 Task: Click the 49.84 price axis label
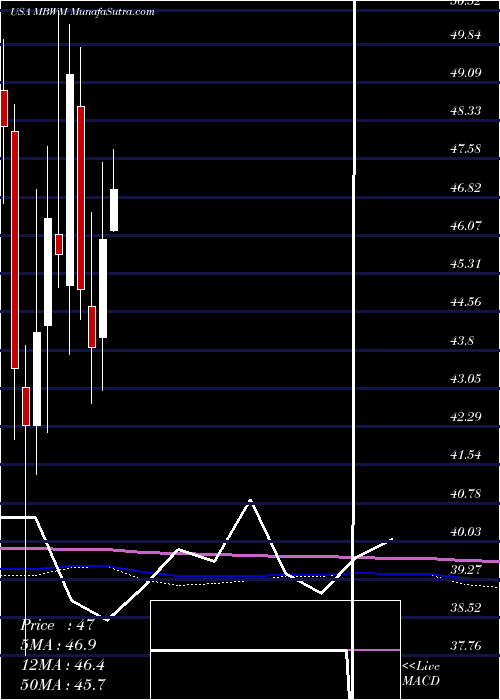[466, 34]
